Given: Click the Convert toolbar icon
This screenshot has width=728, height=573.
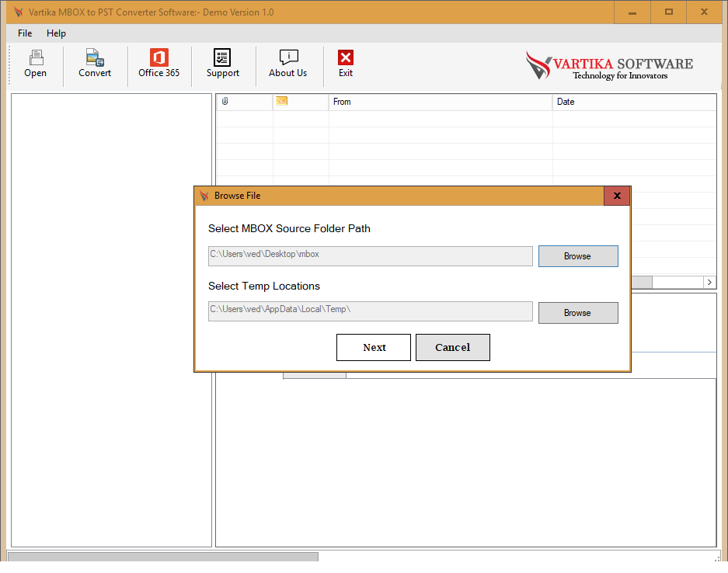Looking at the screenshot, I should tap(95, 64).
